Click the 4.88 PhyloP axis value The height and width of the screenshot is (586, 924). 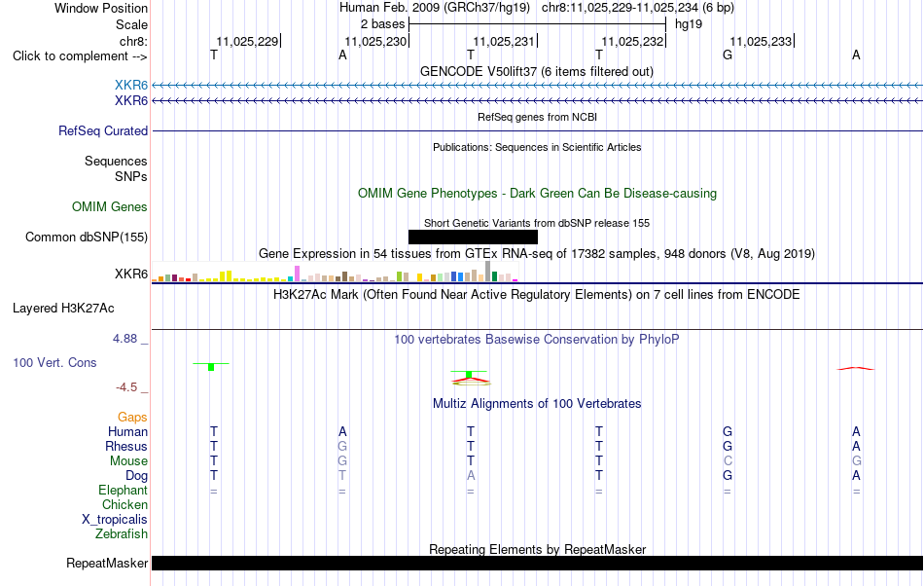pos(124,339)
